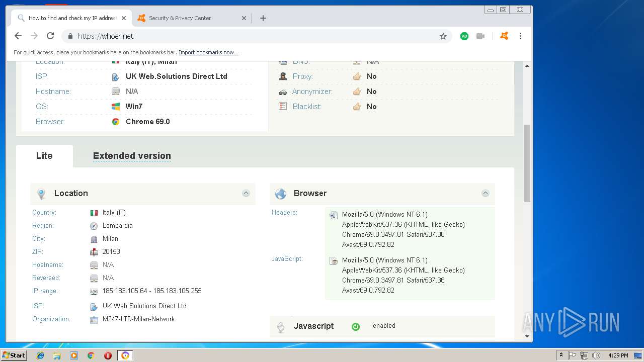Select the M247-LTD-Milan-Network text
The height and width of the screenshot is (362, 644).
[x=139, y=319]
